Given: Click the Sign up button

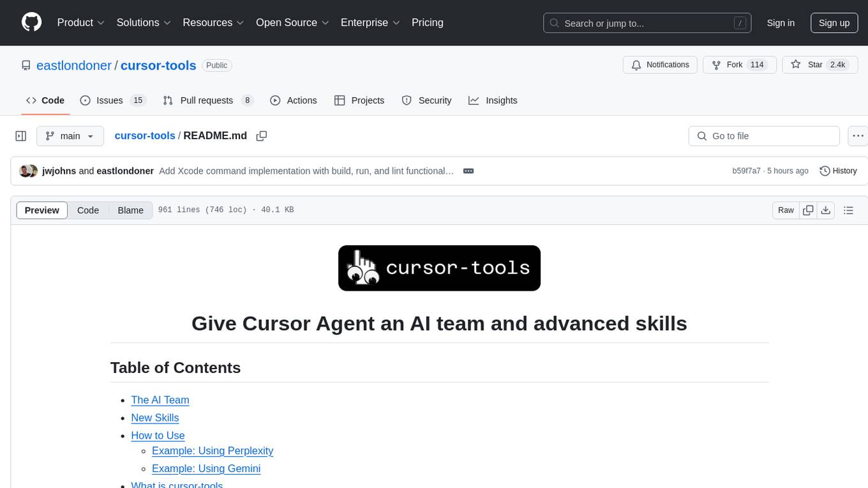Looking at the screenshot, I should (x=834, y=23).
